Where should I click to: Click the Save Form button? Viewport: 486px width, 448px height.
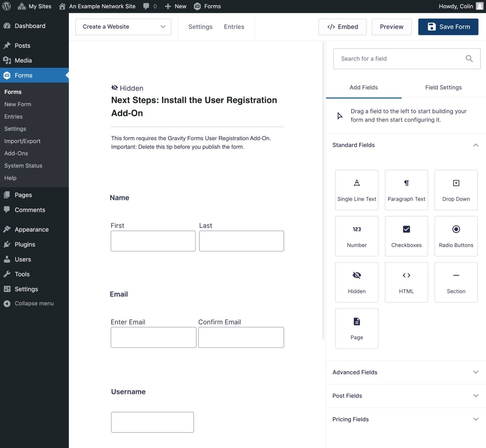(x=448, y=27)
